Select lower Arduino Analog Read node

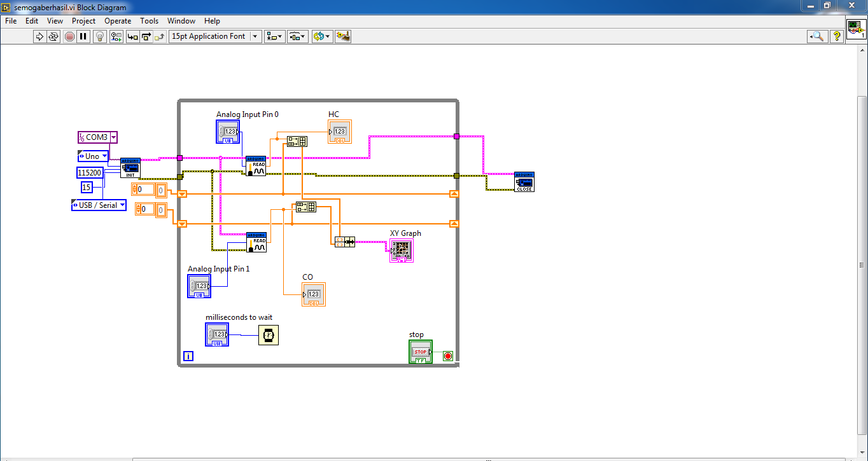pos(256,242)
